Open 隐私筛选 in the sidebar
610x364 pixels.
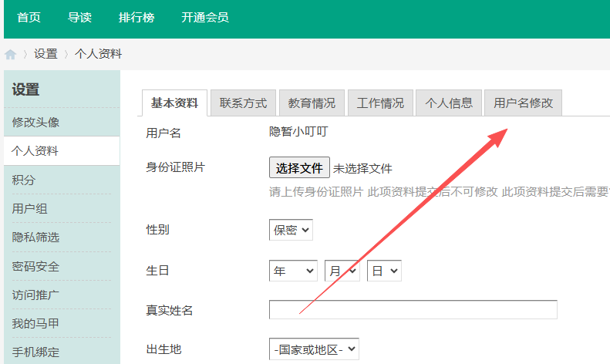coord(35,238)
